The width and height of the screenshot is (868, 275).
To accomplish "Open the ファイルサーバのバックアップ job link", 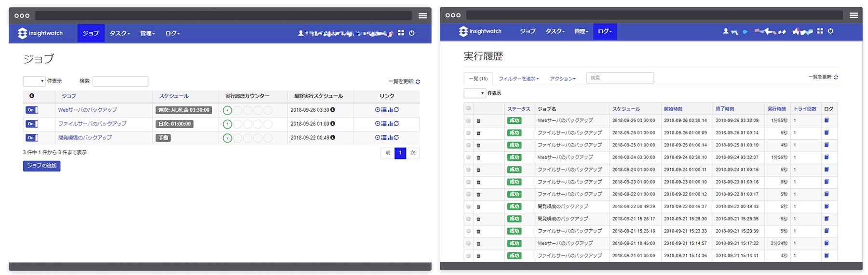I will (x=92, y=124).
